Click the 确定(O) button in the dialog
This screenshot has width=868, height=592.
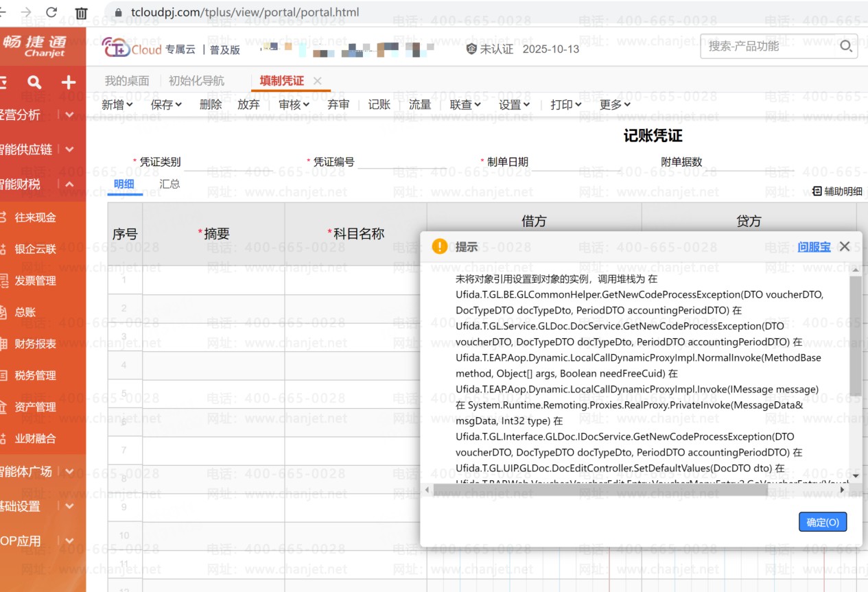click(x=823, y=522)
